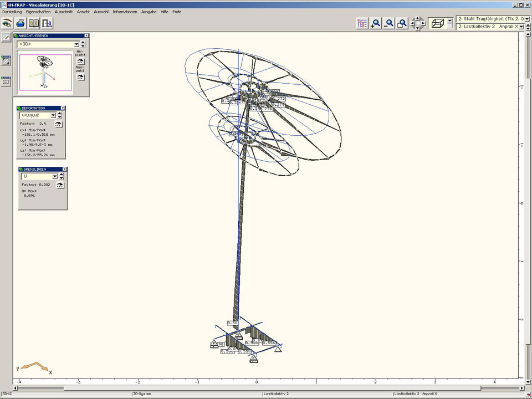Screen dimensions: 532x399
Task: Open the book help icon
Action: [34, 23]
